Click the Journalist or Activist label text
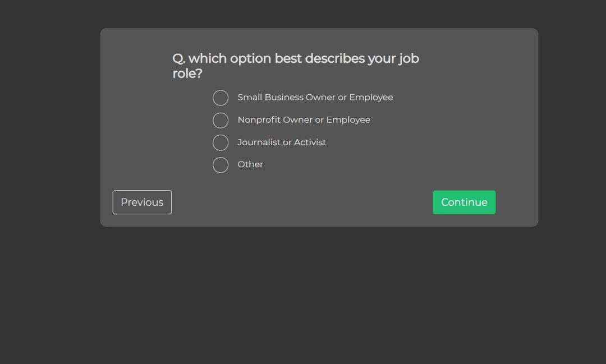Viewport: 606px width, 364px height. (282, 142)
